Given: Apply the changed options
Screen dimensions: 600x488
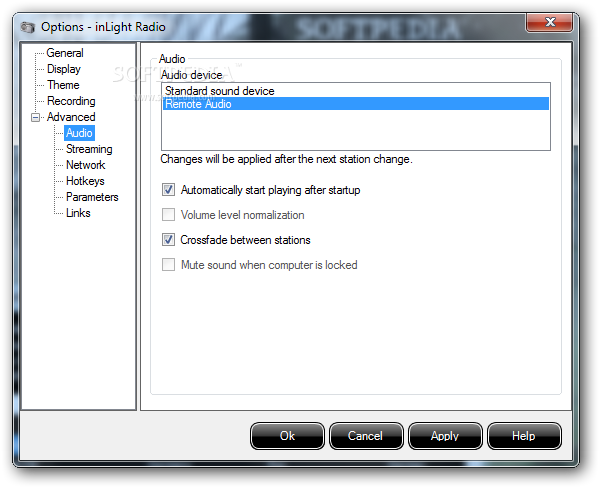Looking at the screenshot, I should point(445,436).
